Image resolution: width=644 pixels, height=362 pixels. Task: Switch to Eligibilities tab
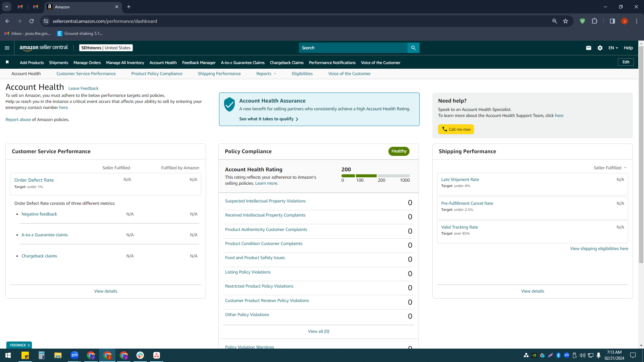coord(302,74)
